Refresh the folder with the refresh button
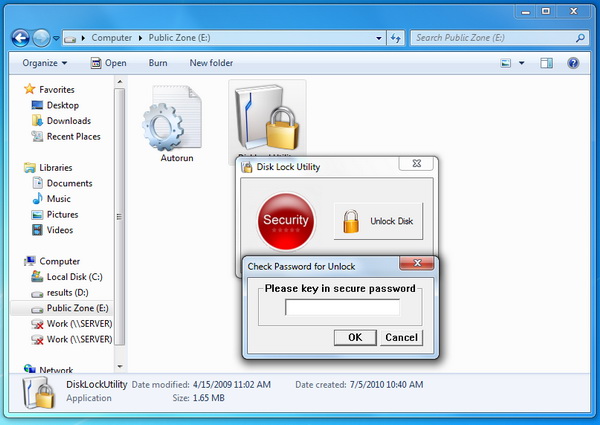 396,38
